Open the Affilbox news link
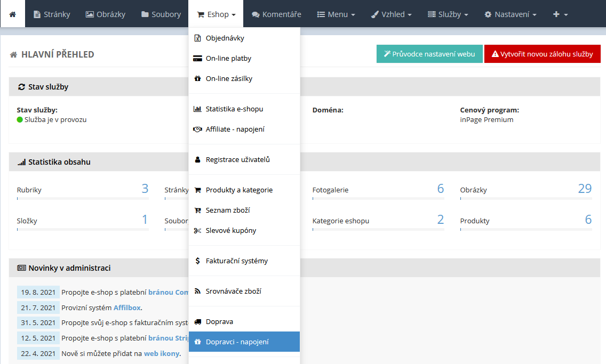Image resolution: width=606 pixels, height=364 pixels. click(127, 308)
